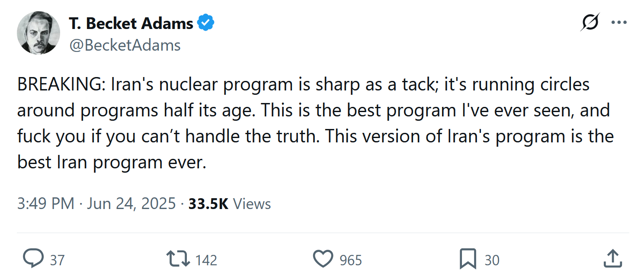Click the repost arrows icon
This screenshot has height=280, width=644.
coord(178,259)
